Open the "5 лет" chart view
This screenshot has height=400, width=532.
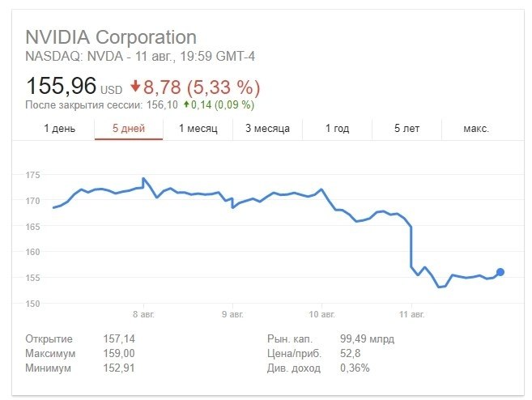click(407, 128)
